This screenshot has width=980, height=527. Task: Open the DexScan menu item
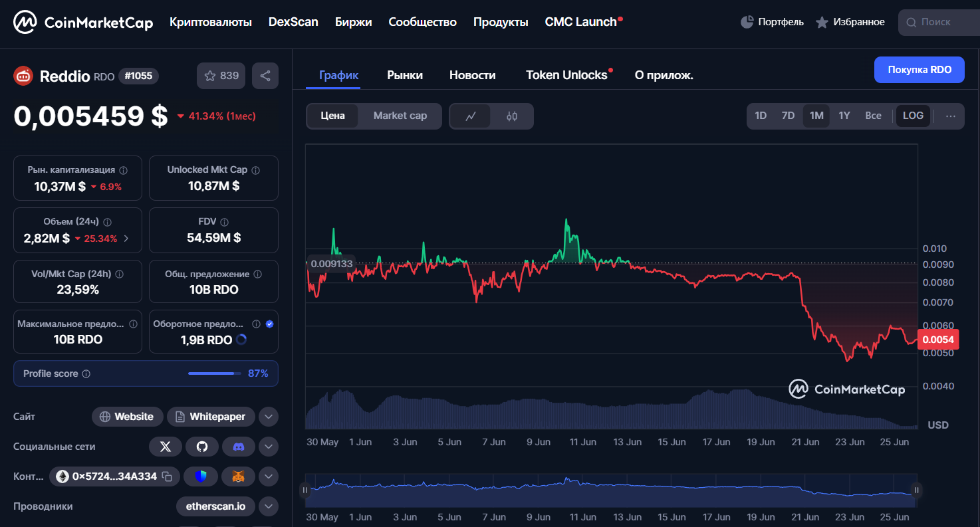[293, 22]
